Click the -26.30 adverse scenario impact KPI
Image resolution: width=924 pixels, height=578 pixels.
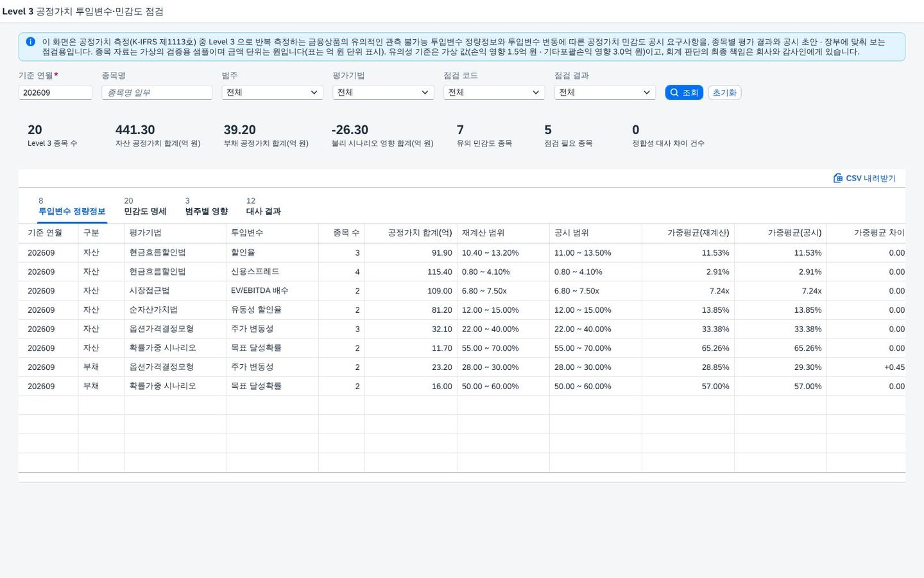pyautogui.click(x=382, y=136)
